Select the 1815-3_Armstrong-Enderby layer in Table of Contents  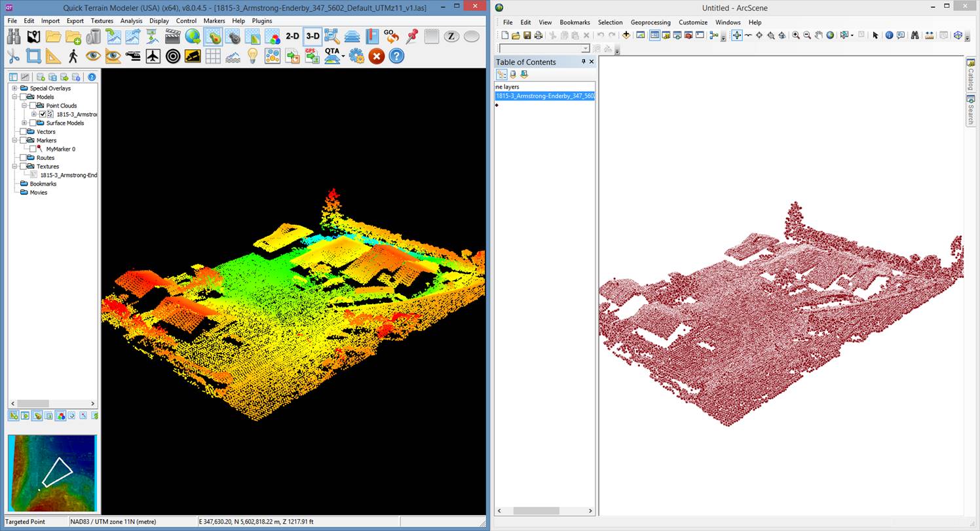tap(544, 96)
